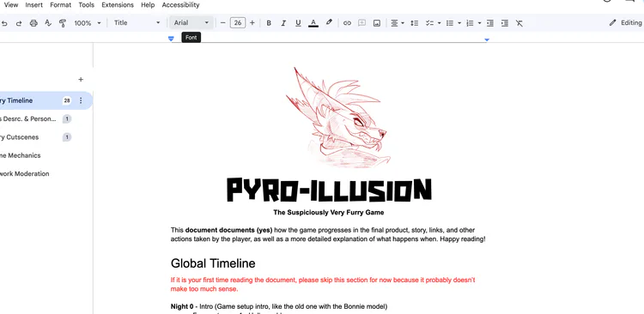Screen dimensions: 644x314
Task: Click the undo arrow icon
Action: tap(4, 23)
